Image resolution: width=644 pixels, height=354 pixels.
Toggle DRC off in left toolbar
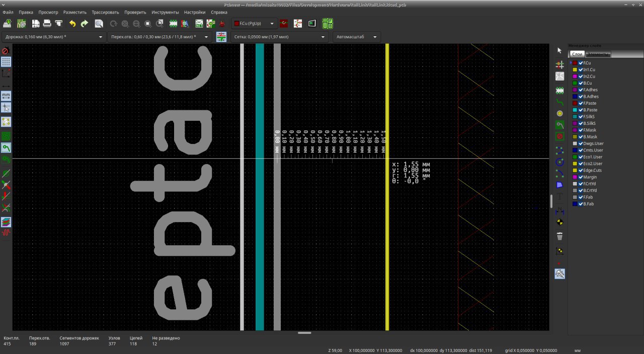[6, 51]
